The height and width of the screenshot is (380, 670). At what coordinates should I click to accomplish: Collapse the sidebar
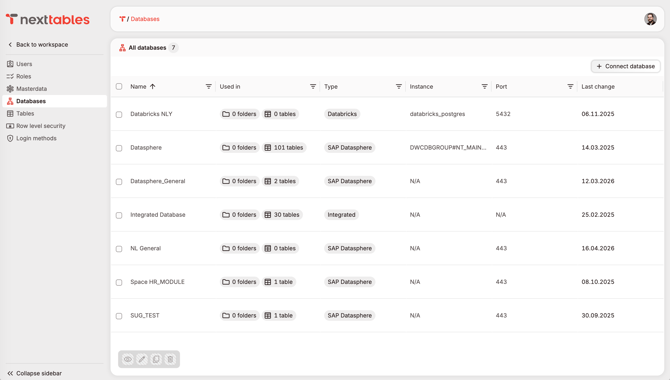click(35, 373)
